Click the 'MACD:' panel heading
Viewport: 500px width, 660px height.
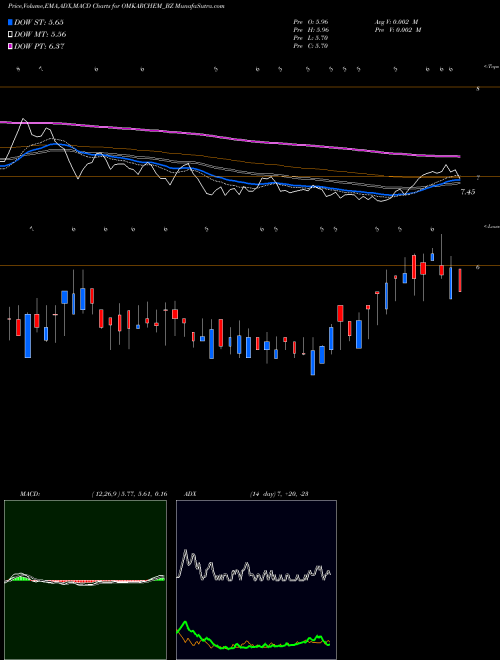[x=30, y=494]
